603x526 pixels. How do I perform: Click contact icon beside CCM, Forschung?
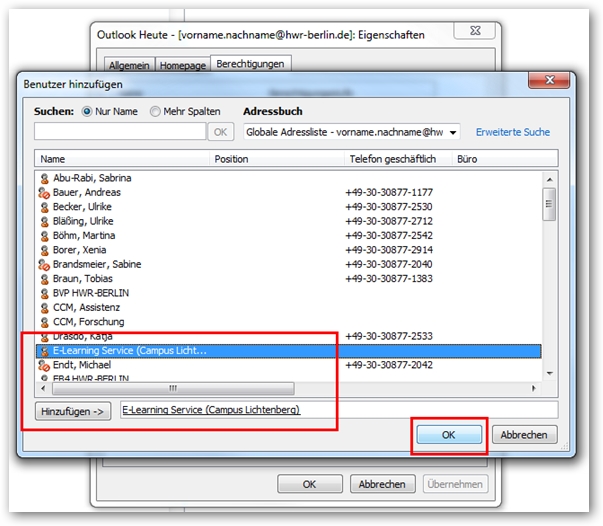45,322
